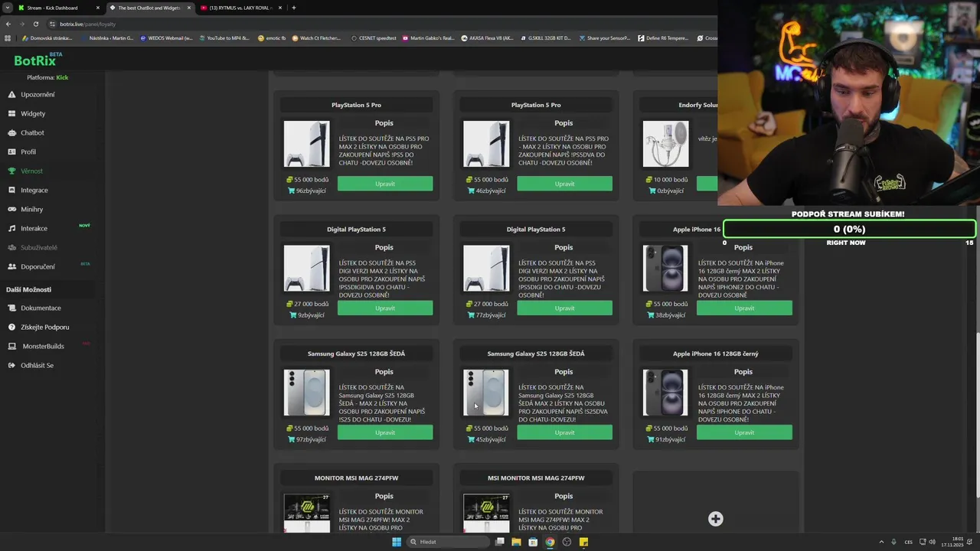Click the CES keyboard language indicator
Image resolution: width=980 pixels, height=551 pixels.
[x=909, y=542]
